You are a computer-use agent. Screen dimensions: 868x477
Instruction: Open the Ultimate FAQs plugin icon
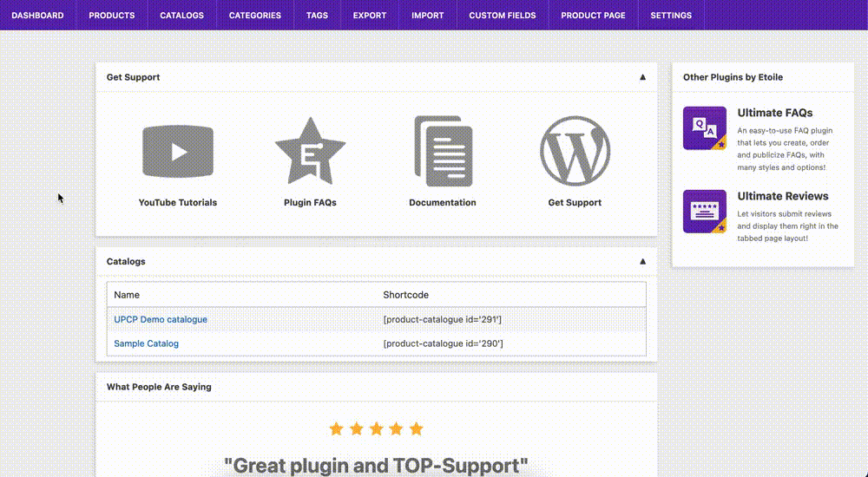[704, 127]
